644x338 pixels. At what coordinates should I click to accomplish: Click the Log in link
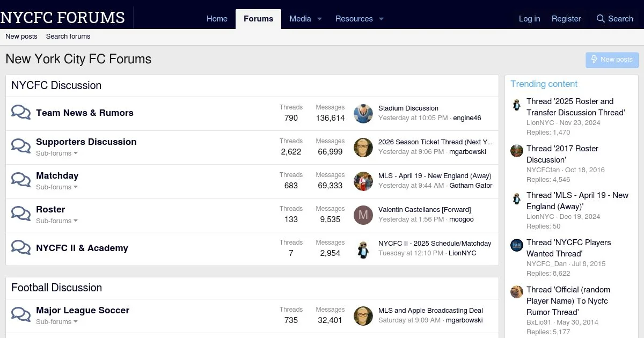pyautogui.click(x=529, y=19)
